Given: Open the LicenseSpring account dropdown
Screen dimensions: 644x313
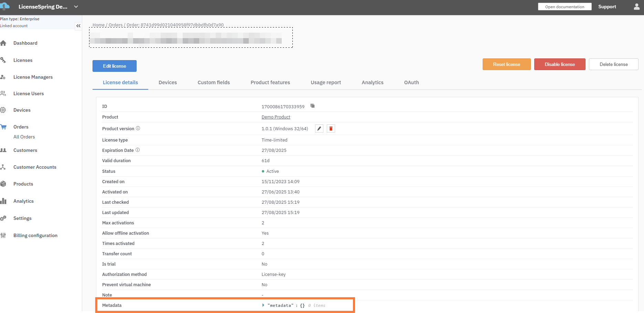Looking at the screenshot, I should pyautogui.click(x=76, y=7).
